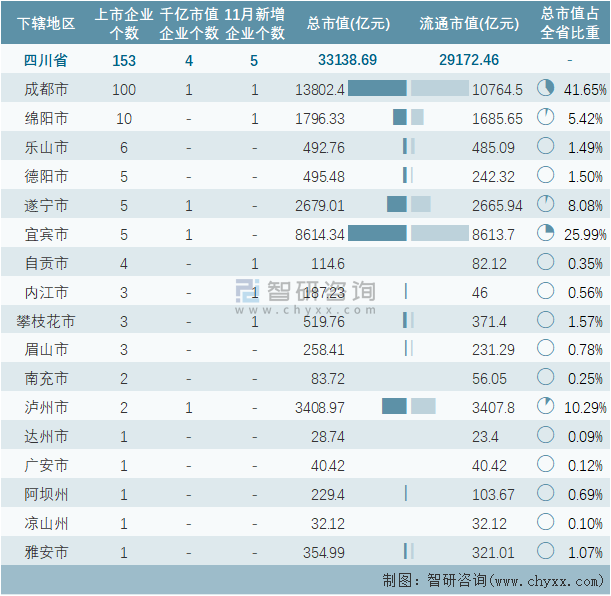Click the dark blue data bar in the 泸州市 row

(394, 407)
